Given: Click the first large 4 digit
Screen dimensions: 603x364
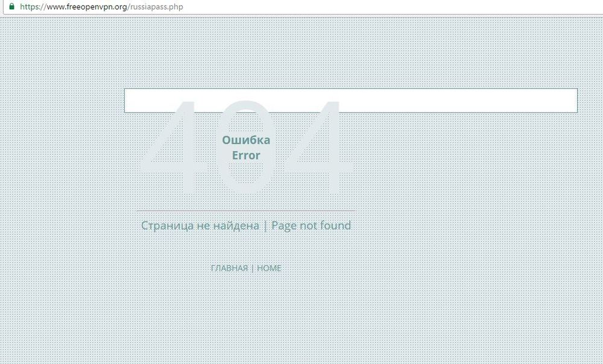Looking at the screenshot, I should click(x=173, y=147).
